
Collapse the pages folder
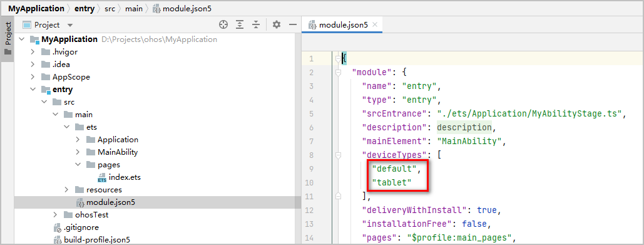coord(78,165)
